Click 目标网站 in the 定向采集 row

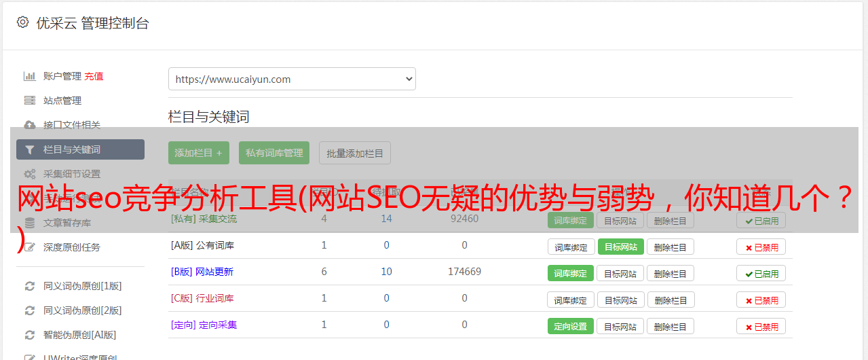620,326
